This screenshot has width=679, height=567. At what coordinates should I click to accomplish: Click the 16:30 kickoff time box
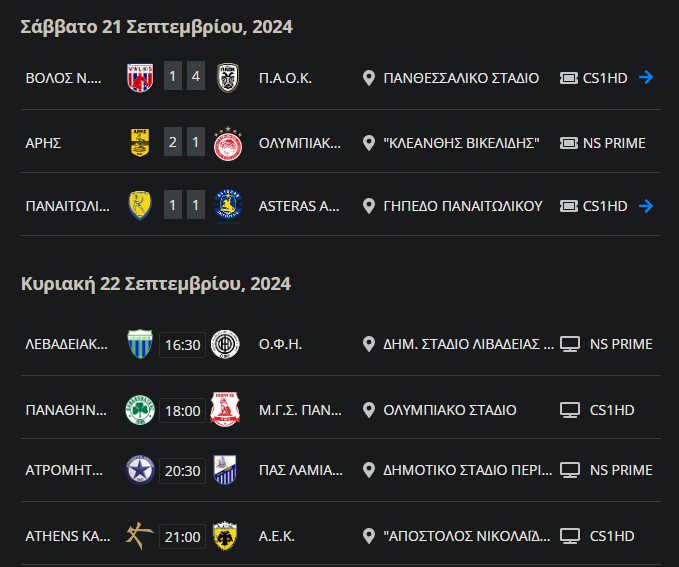(x=182, y=345)
